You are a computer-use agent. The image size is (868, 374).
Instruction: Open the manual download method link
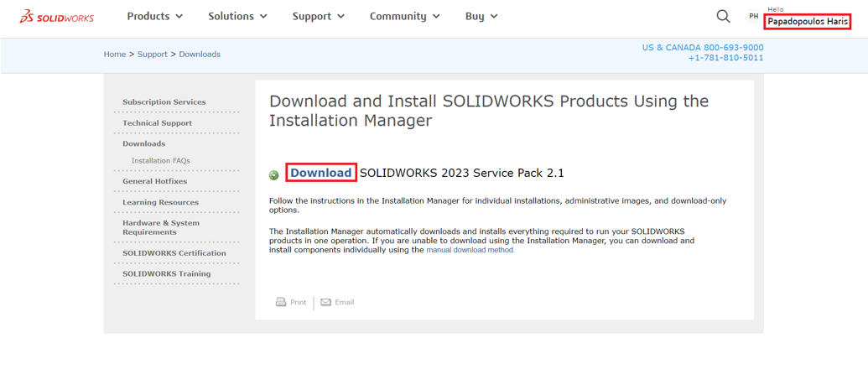point(470,250)
